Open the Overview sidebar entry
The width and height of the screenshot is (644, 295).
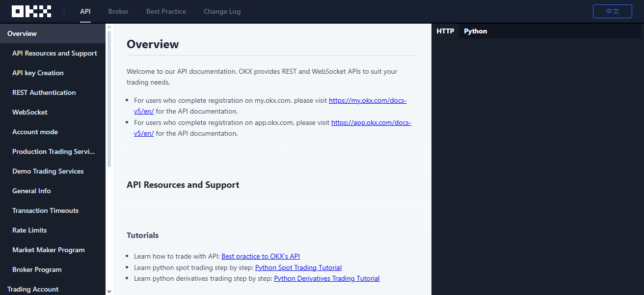click(x=22, y=33)
